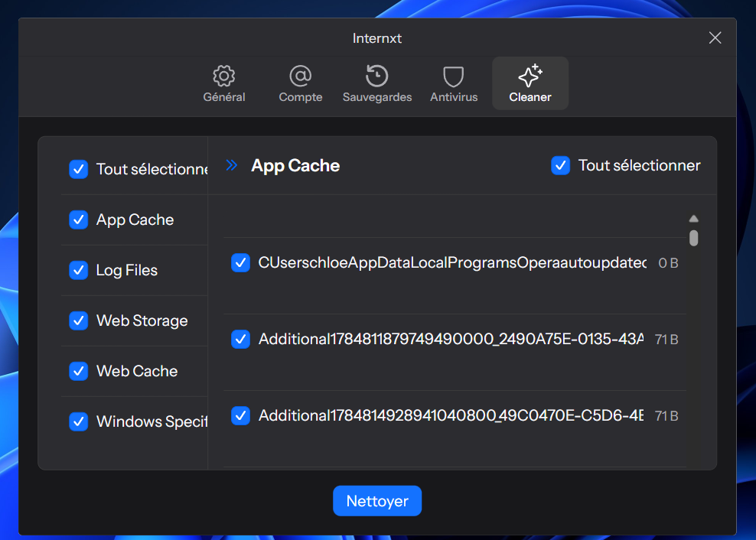Click the Cleaner sparkle icon
This screenshot has width=756, height=540.
point(530,76)
